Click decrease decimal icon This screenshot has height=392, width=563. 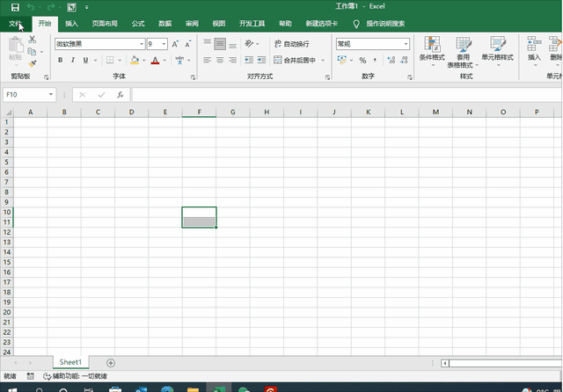404,60
